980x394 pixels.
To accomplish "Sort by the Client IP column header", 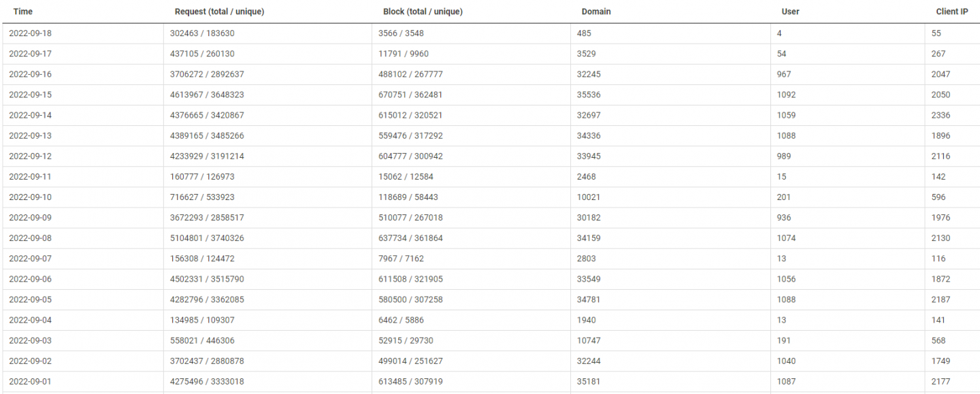I will tap(952, 12).
